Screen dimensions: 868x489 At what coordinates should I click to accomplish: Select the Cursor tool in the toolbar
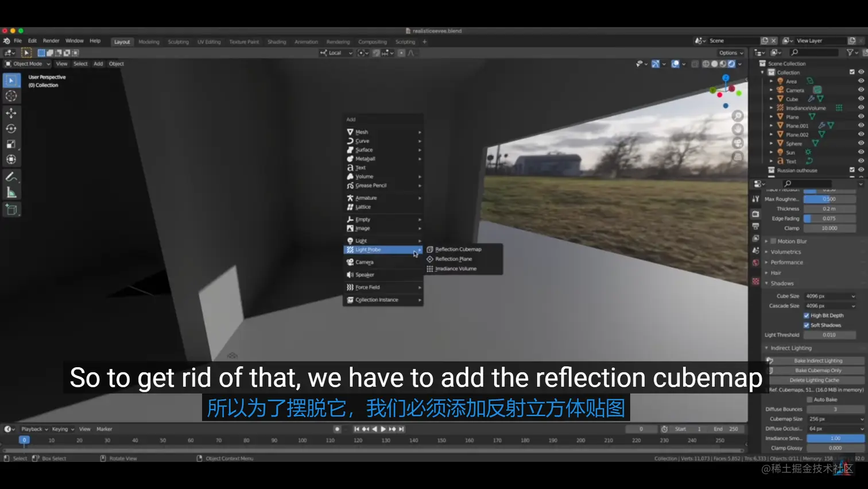(x=11, y=97)
